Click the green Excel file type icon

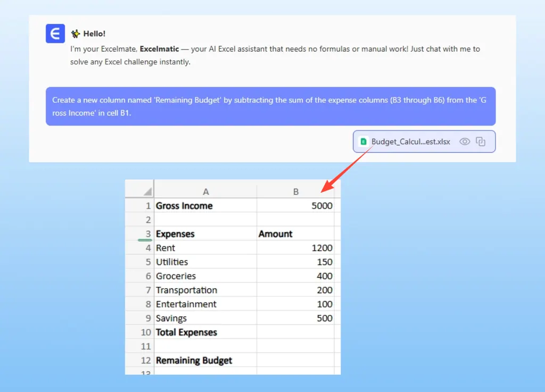coord(364,141)
